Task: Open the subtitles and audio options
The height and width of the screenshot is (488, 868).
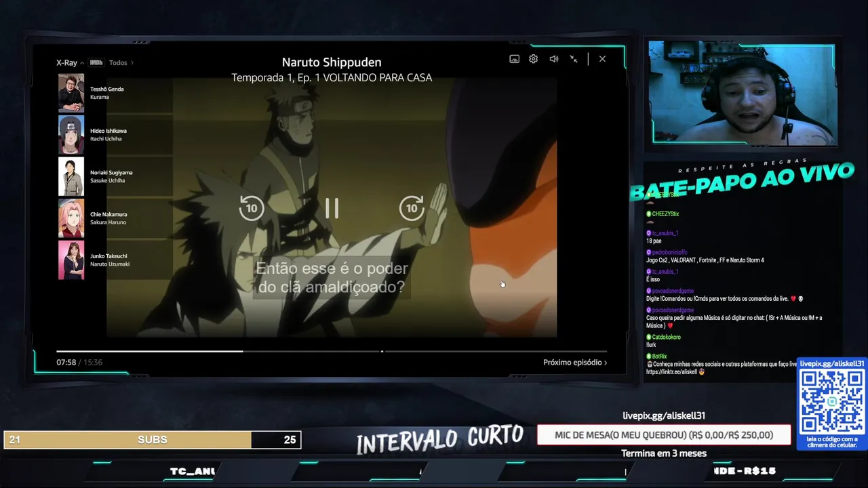Action: (x=514, y=59)
